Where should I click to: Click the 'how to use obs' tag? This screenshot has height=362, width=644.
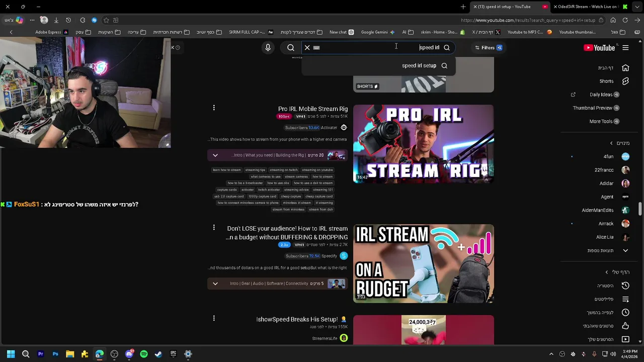click(278, 183)
